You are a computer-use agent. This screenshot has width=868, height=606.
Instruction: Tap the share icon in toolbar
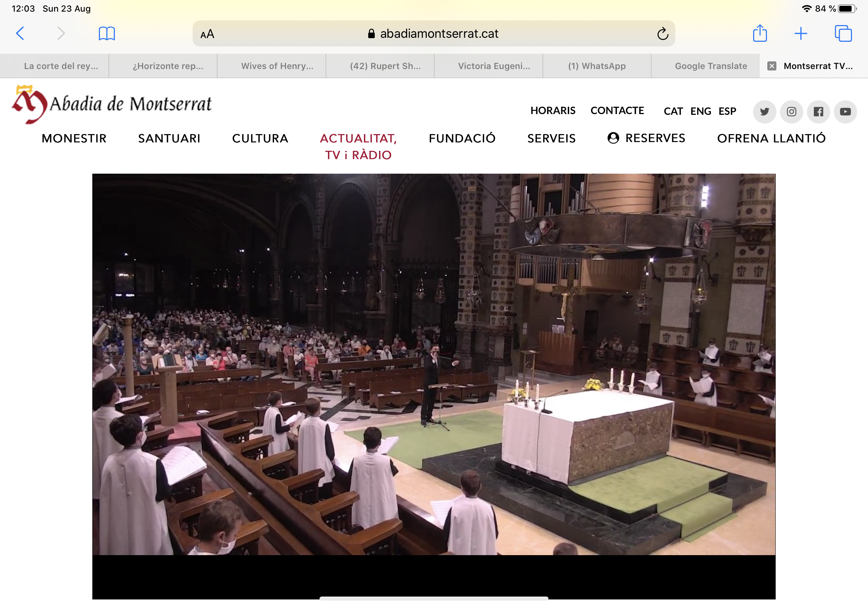[760, 33]
